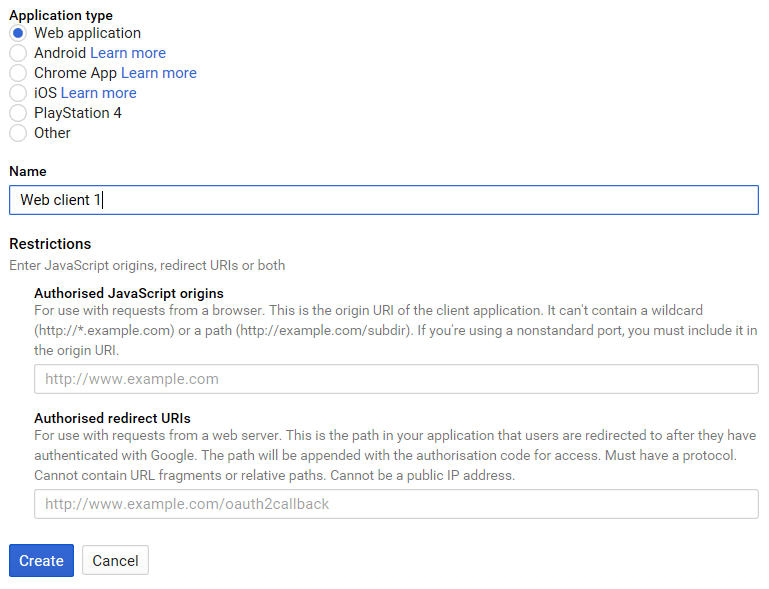Open Learn more link beside iOS
This screenshot has width=769, height=589.
point(99,93)
